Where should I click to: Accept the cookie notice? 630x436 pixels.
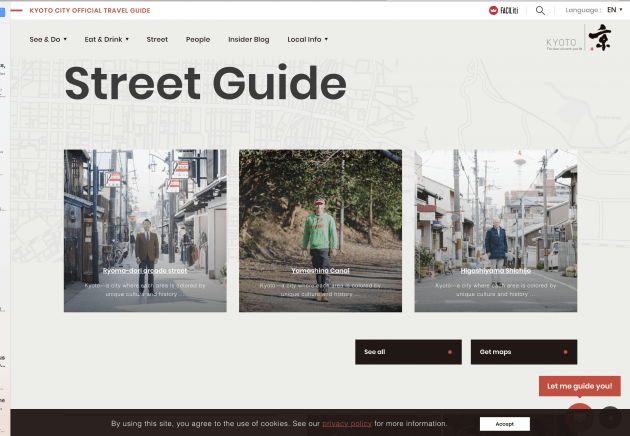click(x=505, y=424)
